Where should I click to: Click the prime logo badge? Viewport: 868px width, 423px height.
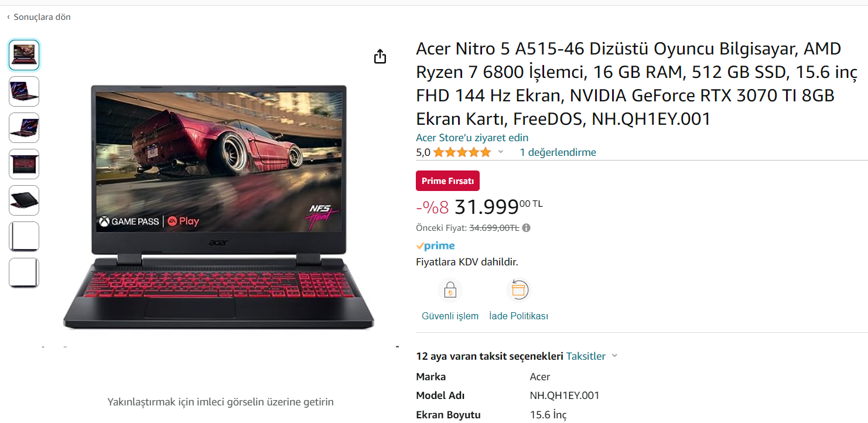435,246
